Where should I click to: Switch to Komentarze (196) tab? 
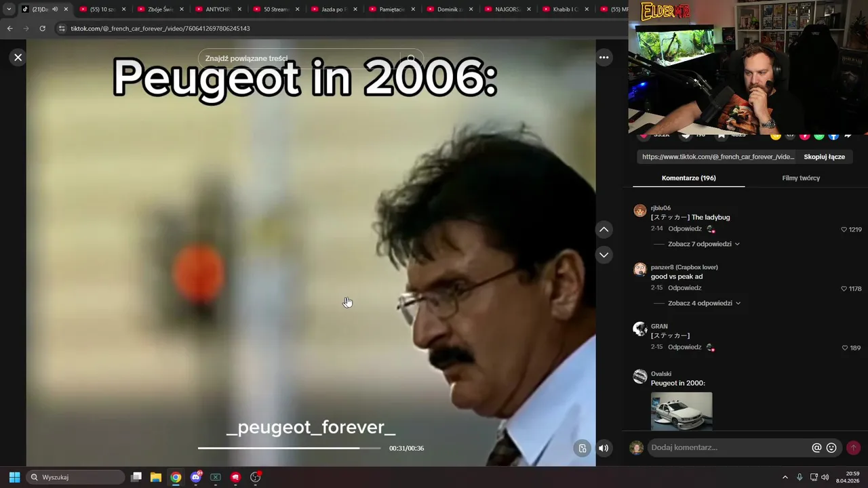[688, 178]
